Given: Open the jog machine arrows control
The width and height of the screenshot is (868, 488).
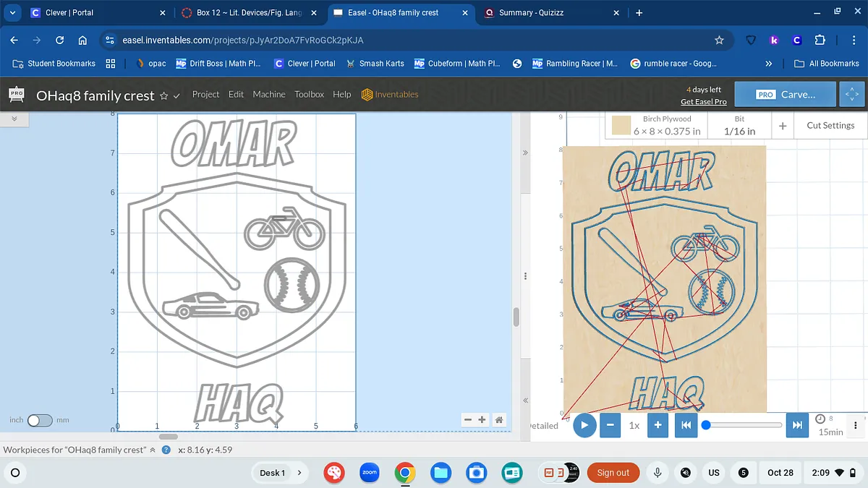Looking at the screenshot, I should (x=851, y=95).
